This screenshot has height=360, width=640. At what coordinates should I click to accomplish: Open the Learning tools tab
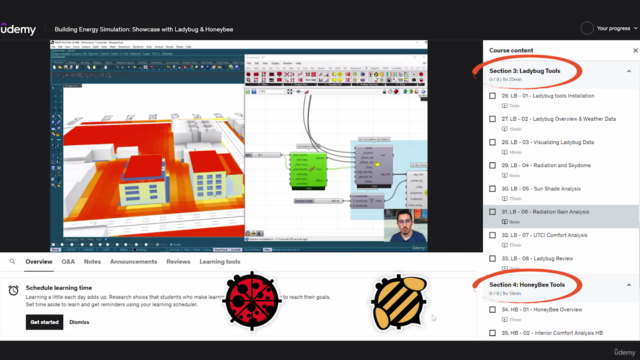point(220,262)
